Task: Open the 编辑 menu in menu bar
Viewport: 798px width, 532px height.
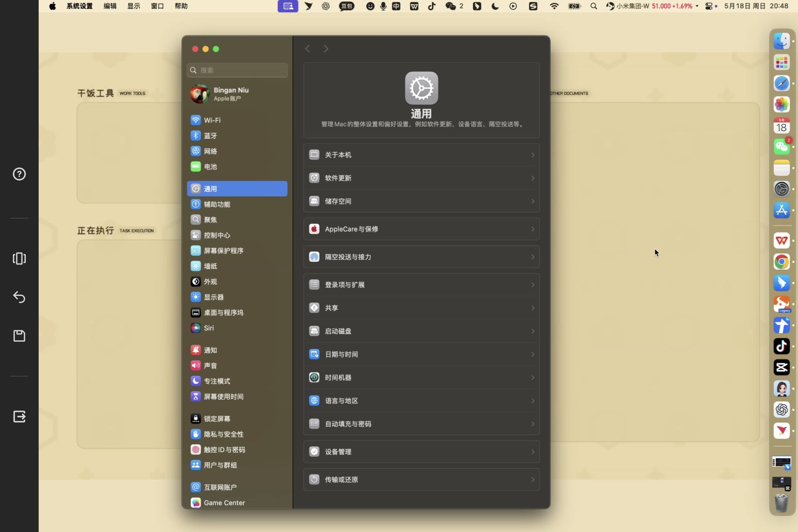Action: (x=110, y=6)
